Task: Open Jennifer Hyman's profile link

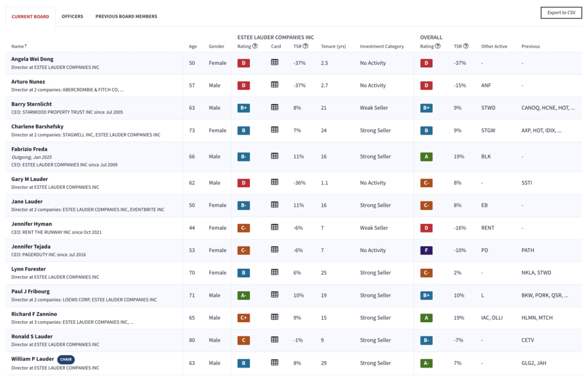Action: click(32, 224)
